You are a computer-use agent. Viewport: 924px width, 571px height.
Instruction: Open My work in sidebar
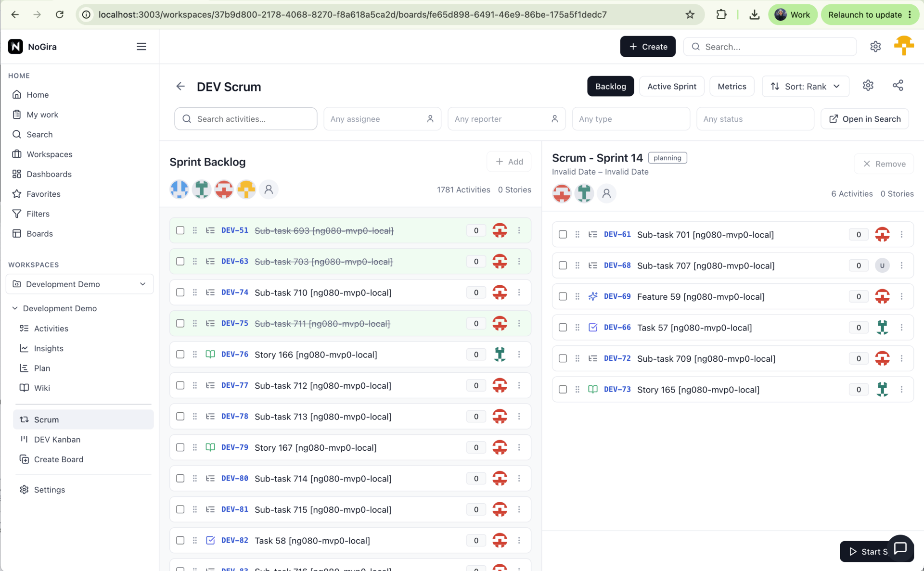[x=42, y=114]
